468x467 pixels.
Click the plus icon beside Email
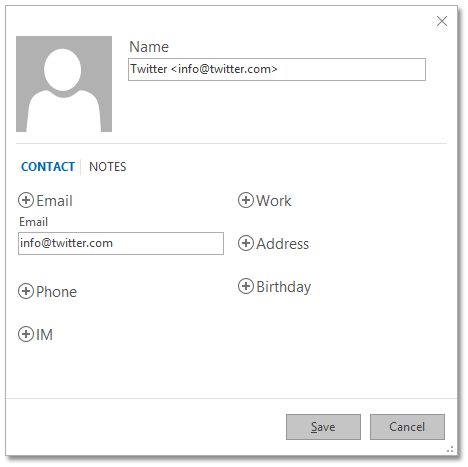click(x=26, y=200)
